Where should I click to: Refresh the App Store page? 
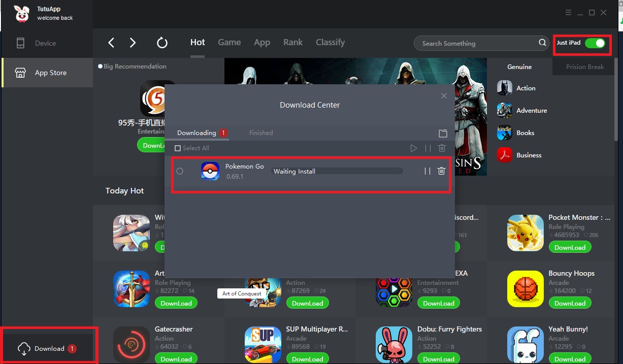point(162,43)
